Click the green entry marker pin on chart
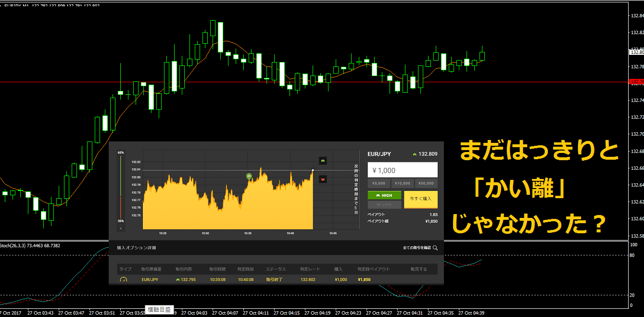 [x=249, y=177]
